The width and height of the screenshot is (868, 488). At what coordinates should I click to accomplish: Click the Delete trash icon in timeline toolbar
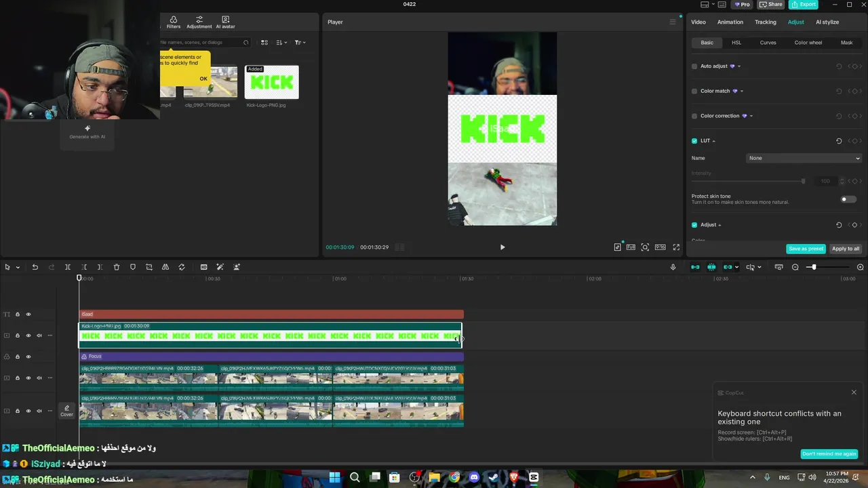tap(117, 267)
